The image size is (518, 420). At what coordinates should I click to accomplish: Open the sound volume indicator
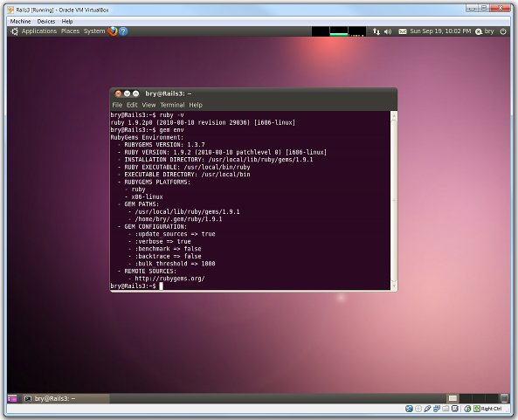coord(388,31)
